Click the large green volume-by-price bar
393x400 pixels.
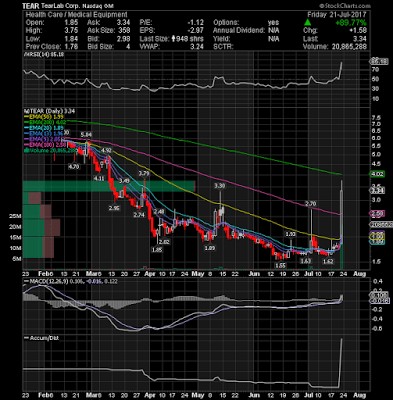click(x=109, y=186)
